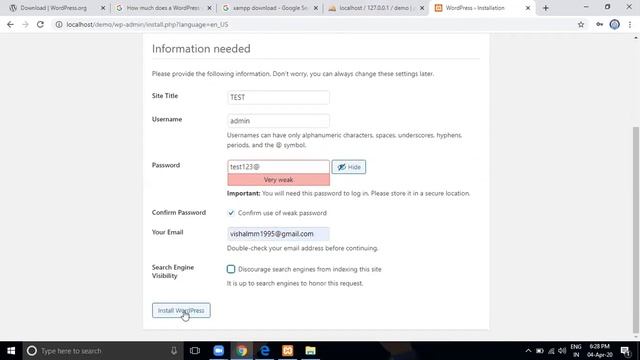Image resolution: width=640 pixels, height=360 pixels.
Task: Click the Cortana search circle icon
Action: pos(31,351)
